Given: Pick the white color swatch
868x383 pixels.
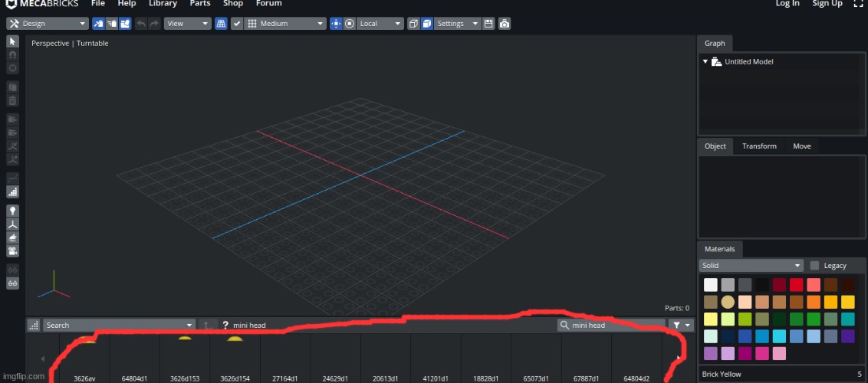Looking at the screenshot, I should click(710, 285).
